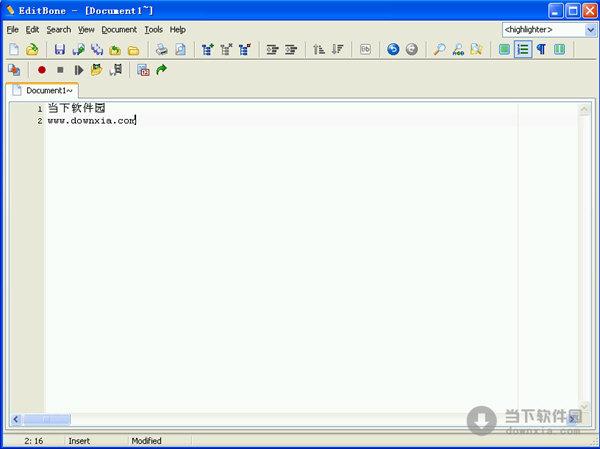The image size is (600, 449).
Task: Click the Insert status bar entry
Action: tap(79, 441)
